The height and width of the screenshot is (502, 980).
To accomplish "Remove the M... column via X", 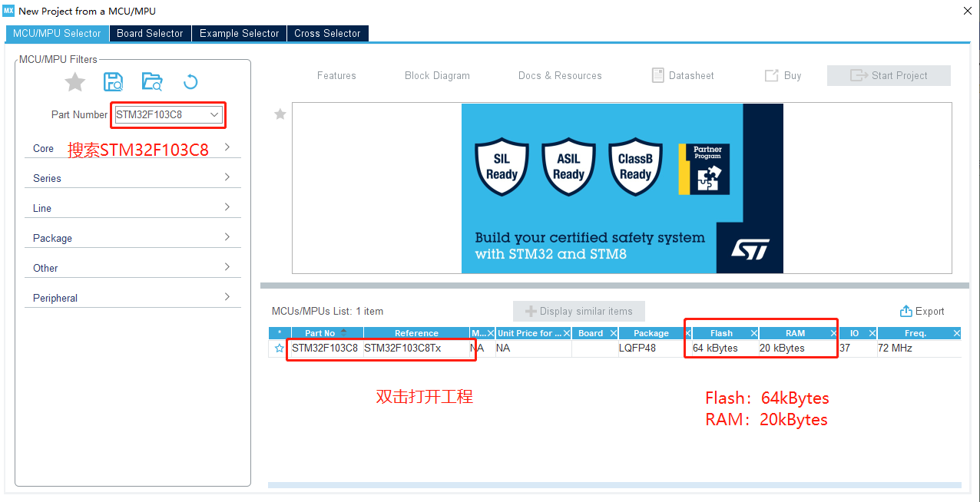I will pos(490,333).
